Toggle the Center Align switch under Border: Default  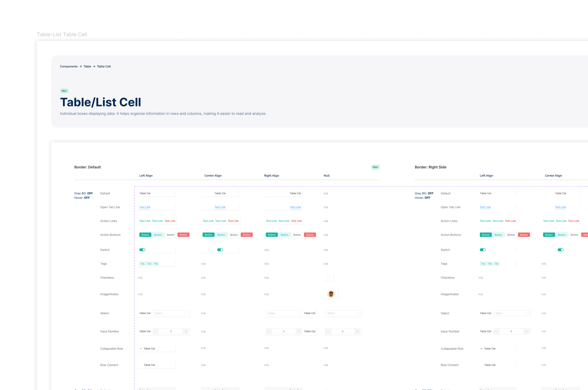click(220, 250)
